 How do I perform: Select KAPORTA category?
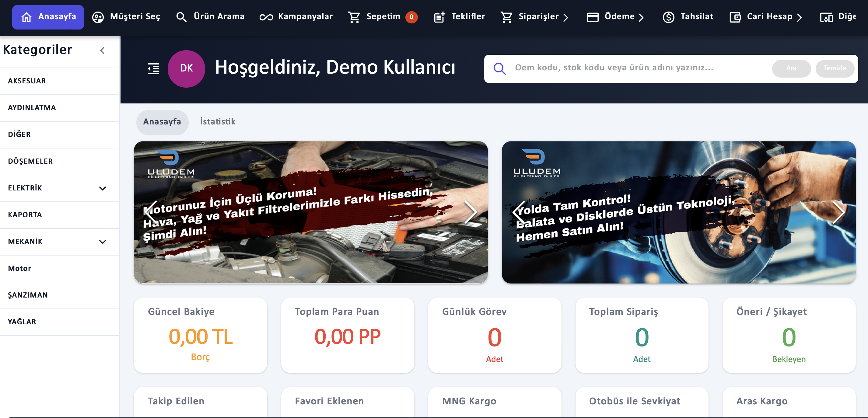60,215
